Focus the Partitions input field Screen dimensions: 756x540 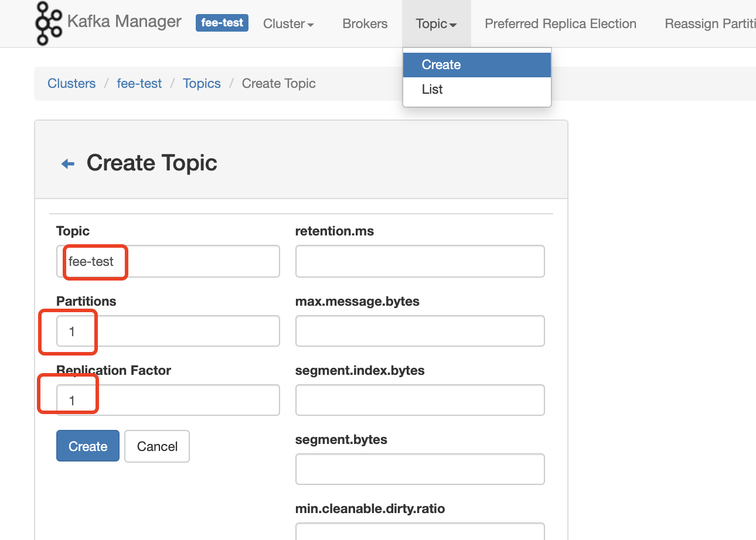click(x=168, y=331)
